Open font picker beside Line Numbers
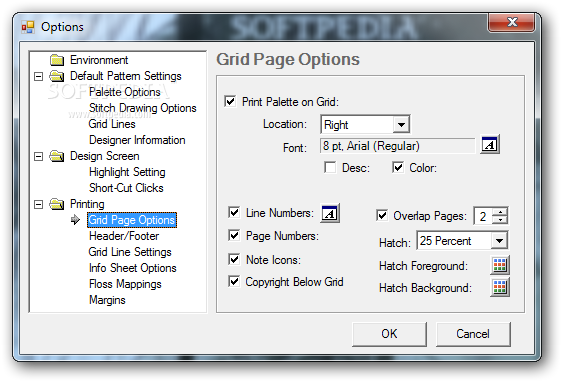Image resolution: width=562 pixels, height=382 pixels. (x=330, y=214)
